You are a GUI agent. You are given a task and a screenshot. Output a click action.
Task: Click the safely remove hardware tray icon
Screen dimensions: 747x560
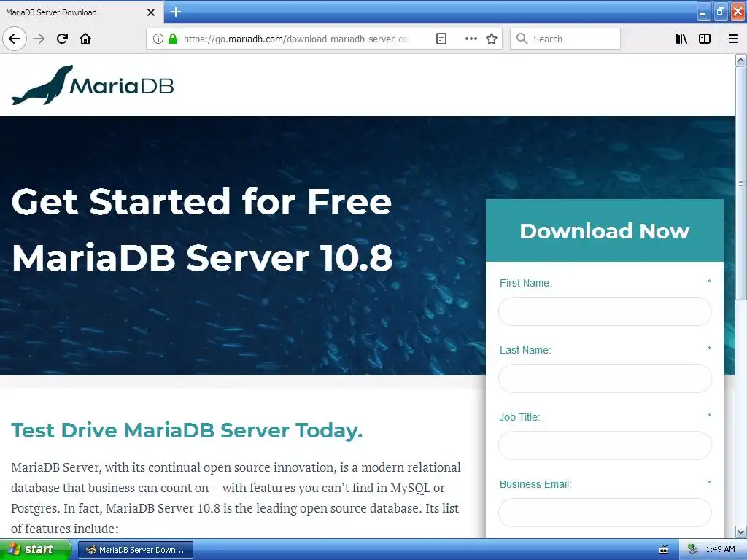tap(693, 549)
